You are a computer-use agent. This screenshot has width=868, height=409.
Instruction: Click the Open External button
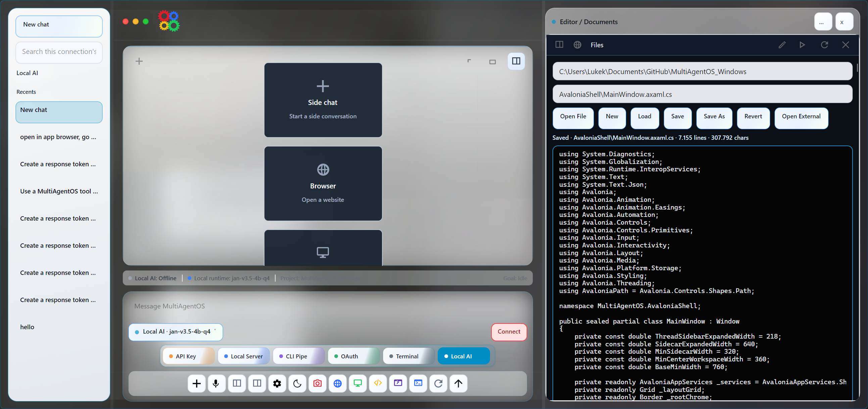(801, 118)
